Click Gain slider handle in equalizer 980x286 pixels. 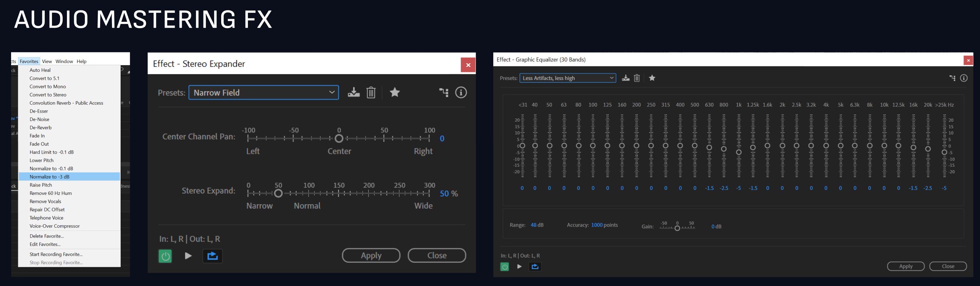(677, 228)
